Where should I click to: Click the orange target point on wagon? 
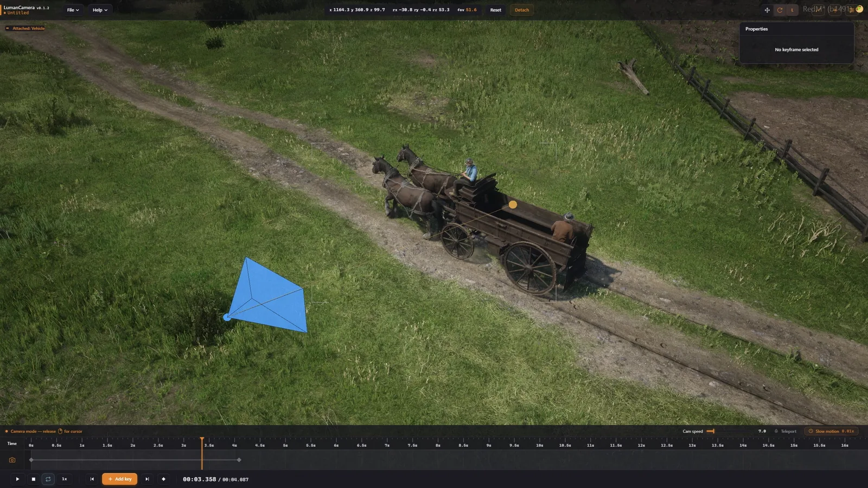pos(513,204)
